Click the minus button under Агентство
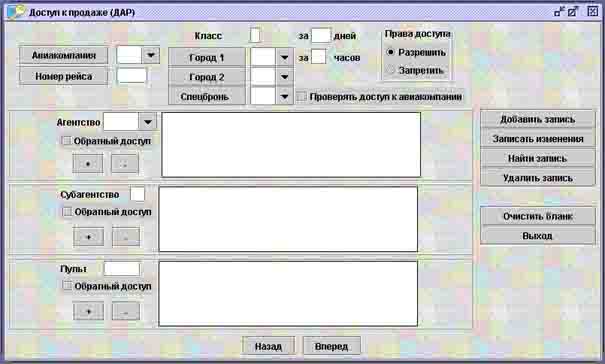This screenshot has width=605, height=364. (x=125, y=164)
